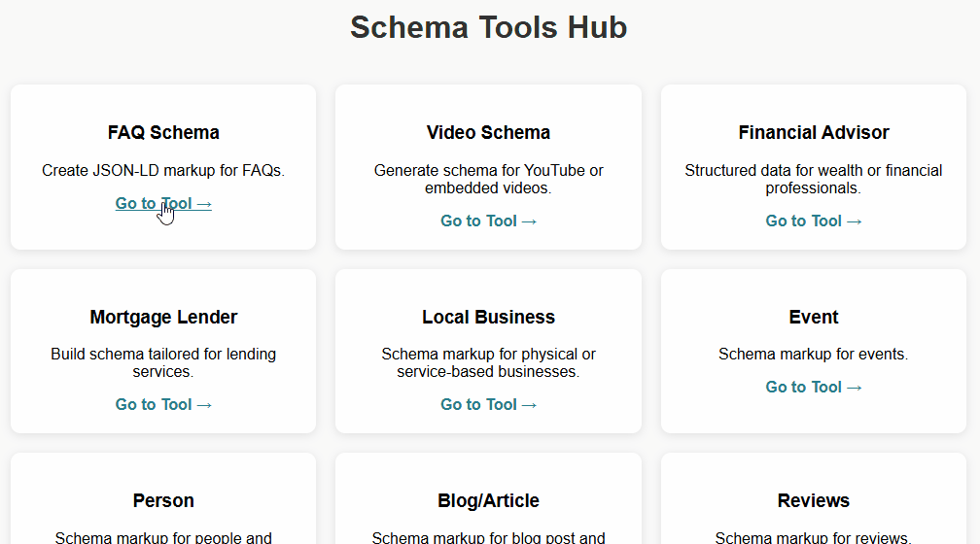980x544 pixels.
Task: Open the FAQ Schema 'Go to Tool' link
Action: [x=163, y=203]
